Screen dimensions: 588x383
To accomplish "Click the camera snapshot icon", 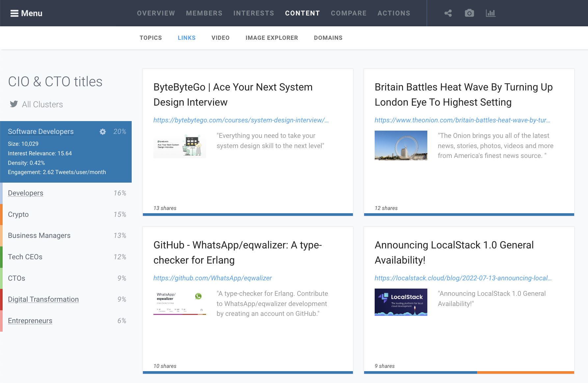I will coord(469,13).
